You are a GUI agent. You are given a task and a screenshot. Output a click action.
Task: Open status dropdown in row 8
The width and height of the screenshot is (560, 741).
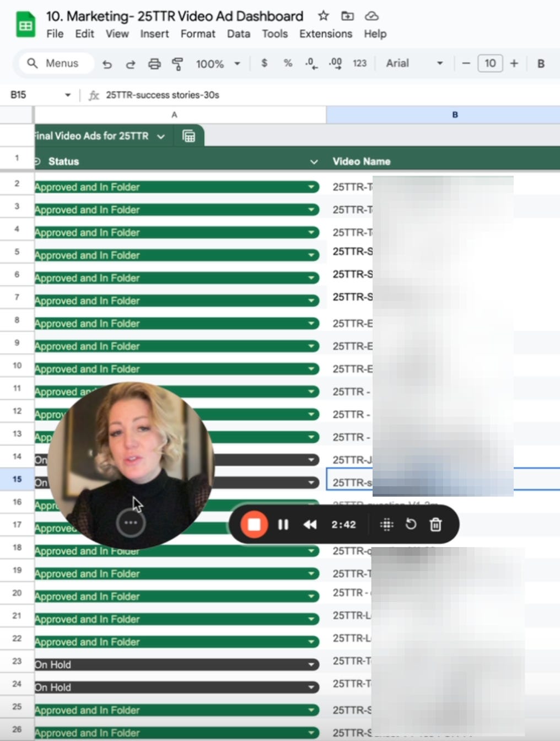312,323
